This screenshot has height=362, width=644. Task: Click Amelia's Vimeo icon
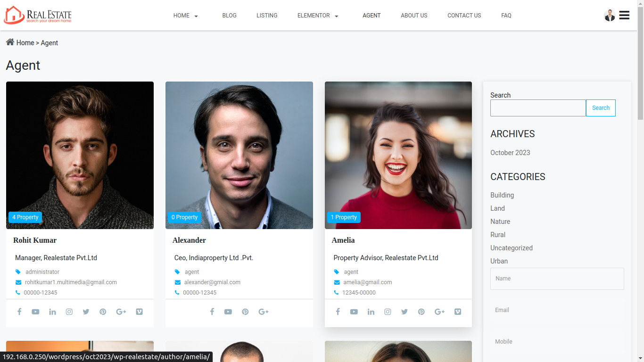pos(458,312)
